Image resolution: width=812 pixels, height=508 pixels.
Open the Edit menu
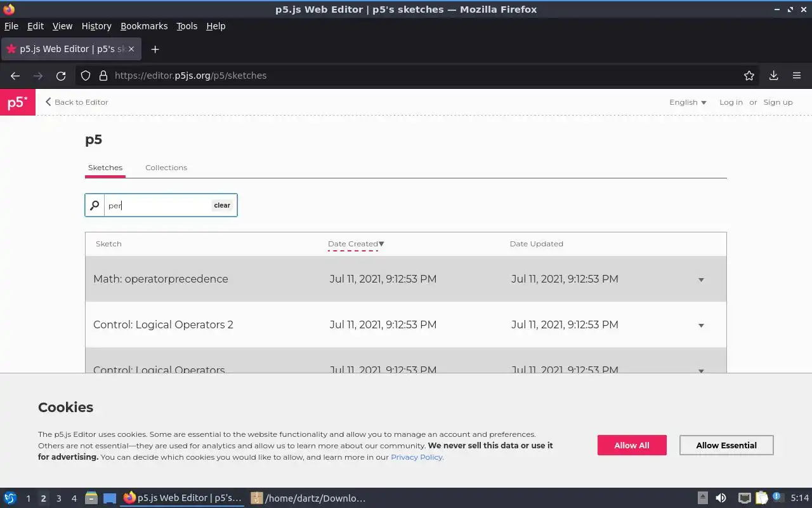click(36, 26)
